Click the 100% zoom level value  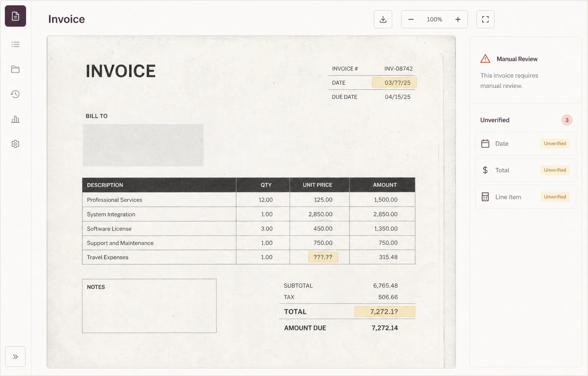tap(434, 19)
